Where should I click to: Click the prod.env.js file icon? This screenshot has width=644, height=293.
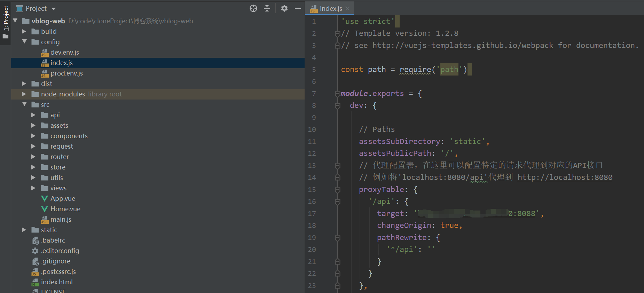pyautogui.click(x=44, y=73)
